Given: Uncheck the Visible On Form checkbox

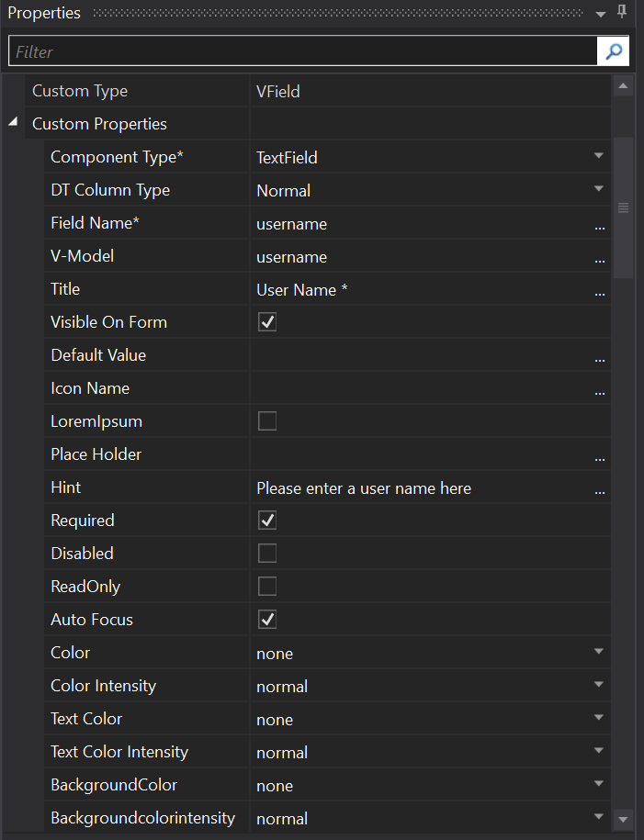Looking at the screenshot, I should (267, 322).
